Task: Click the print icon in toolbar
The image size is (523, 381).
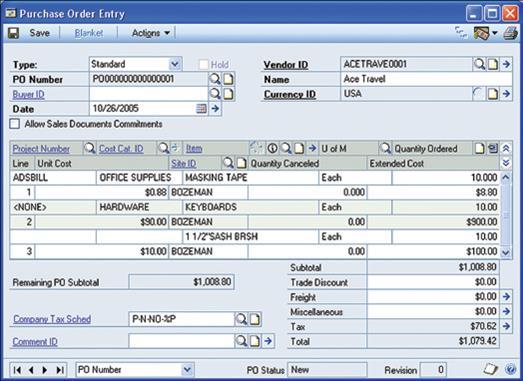Action: coord(510,33)
